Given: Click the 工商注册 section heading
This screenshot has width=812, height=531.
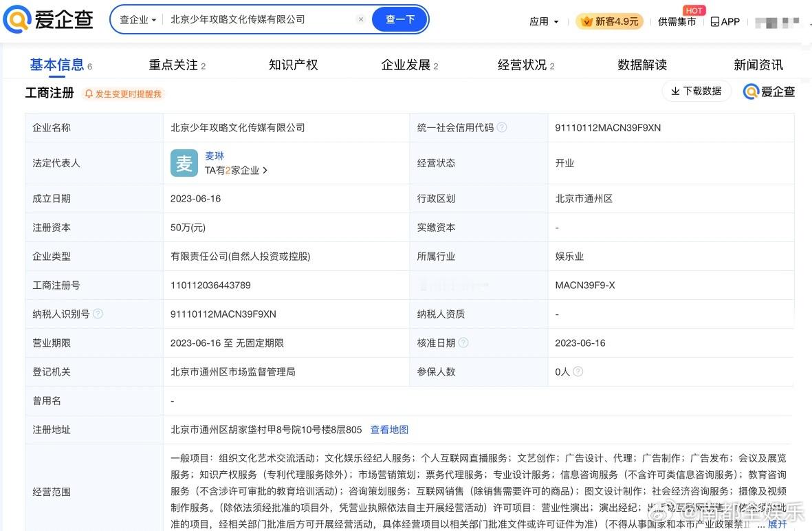Looking at the screenshot, I should (50, 93).
